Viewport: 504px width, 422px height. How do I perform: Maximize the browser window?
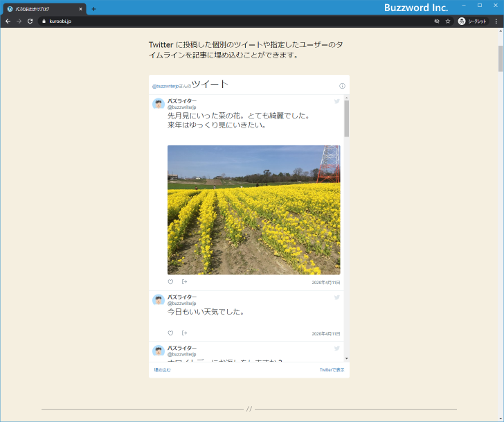(480, 6)
